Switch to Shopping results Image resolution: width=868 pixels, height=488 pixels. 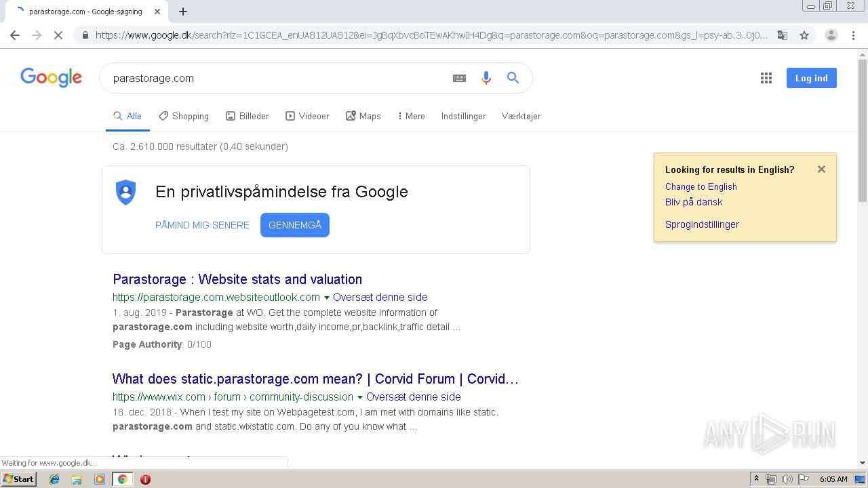point(184,117)
